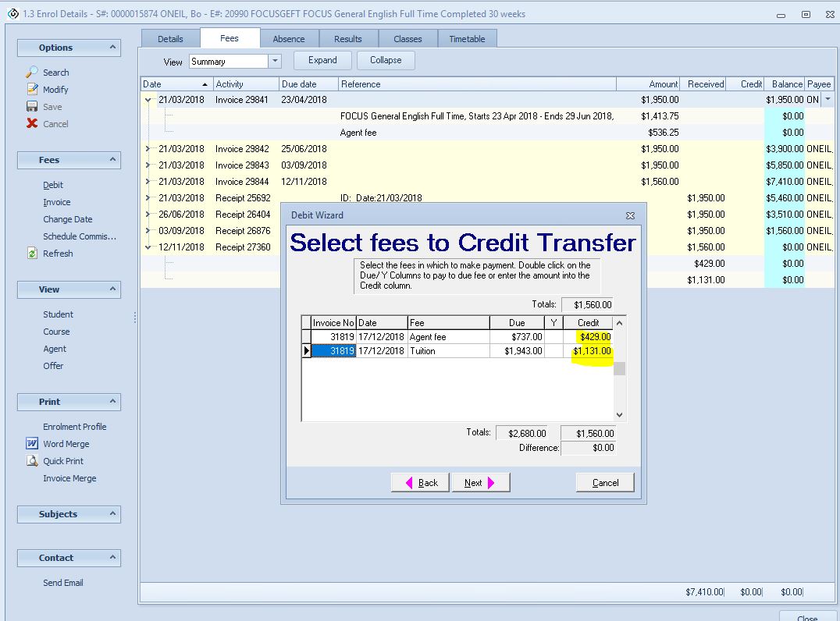
Task: Click the Search magnifier icon in Options
Action: tap(32, 72)
